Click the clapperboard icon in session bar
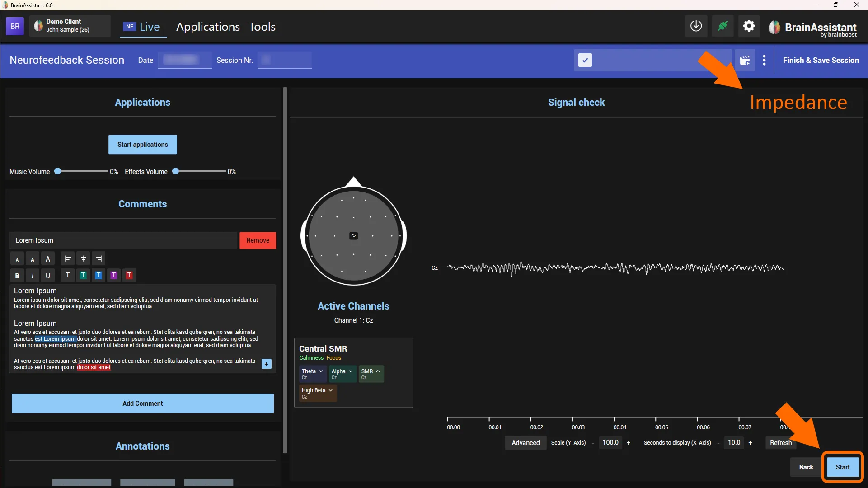Image resolution: width=868 pixels, height=488 pixels. pos(745,60)
